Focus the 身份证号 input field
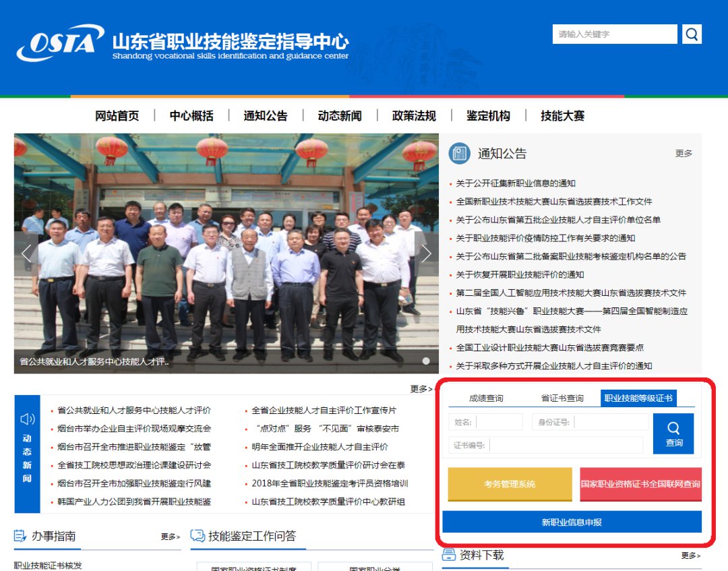728x571 pixels. coord(590,422)
